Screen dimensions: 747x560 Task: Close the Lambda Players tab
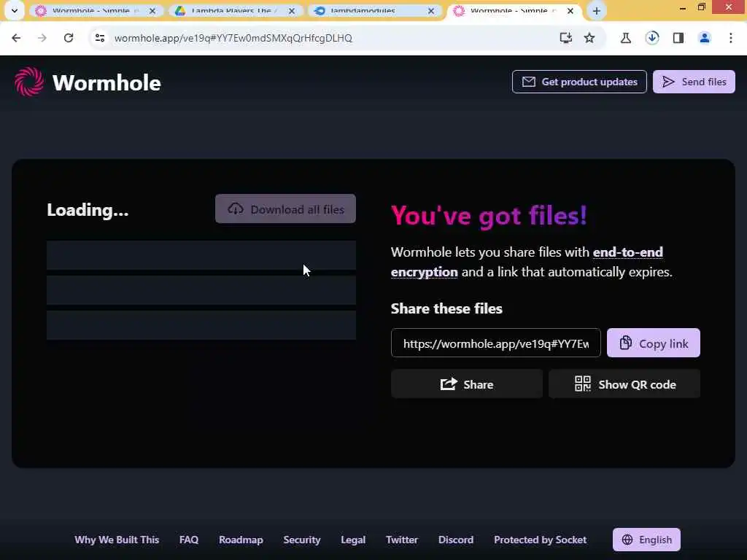tap(292, 10)
